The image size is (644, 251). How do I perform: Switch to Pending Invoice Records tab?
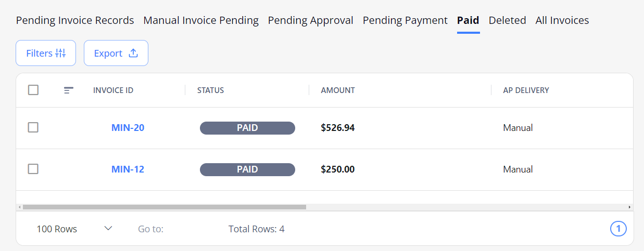(75, 21)
